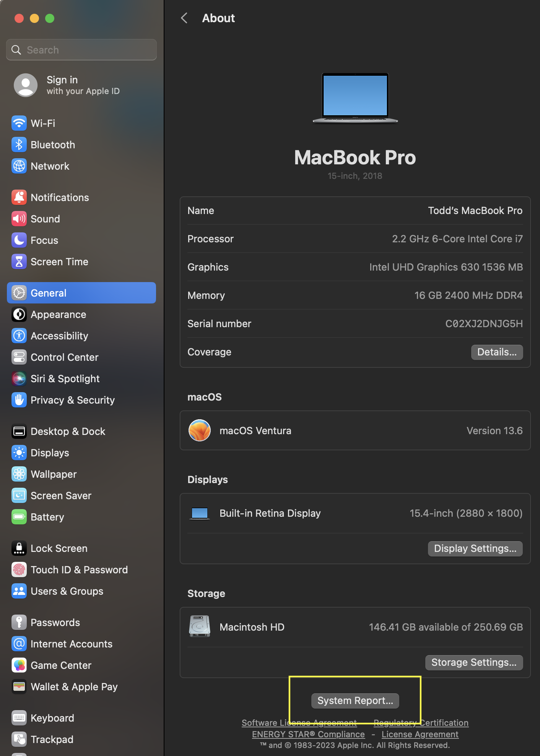Viewport: 540px width, 756px height.
Task: Open Storage Settings button
Action: coord(474,662)
